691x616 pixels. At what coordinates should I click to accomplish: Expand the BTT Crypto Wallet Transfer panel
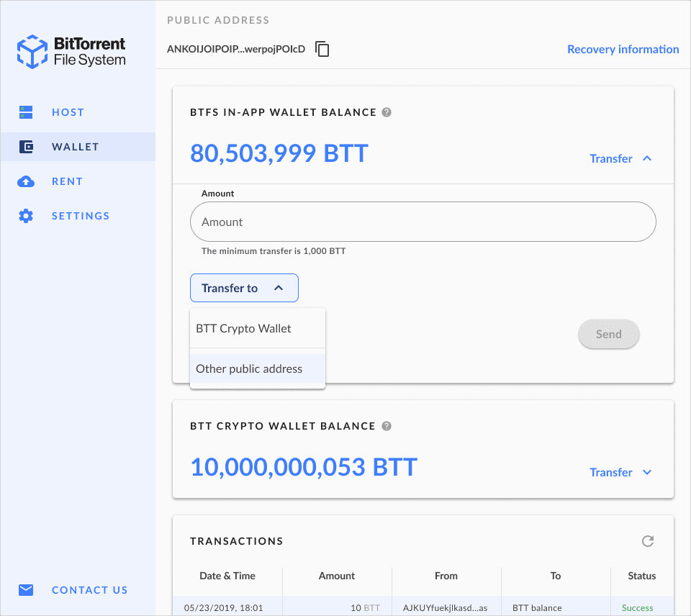point(620,472)
